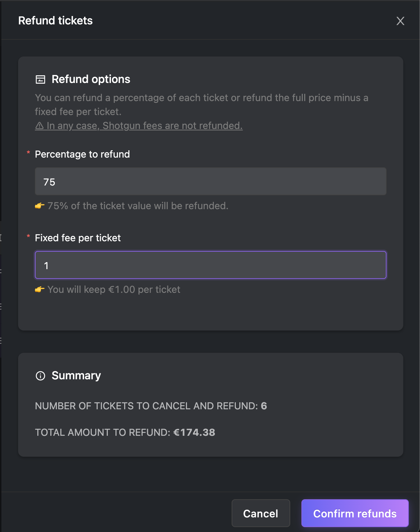Click the pointing hand beside 75% hint

[40, 206]
